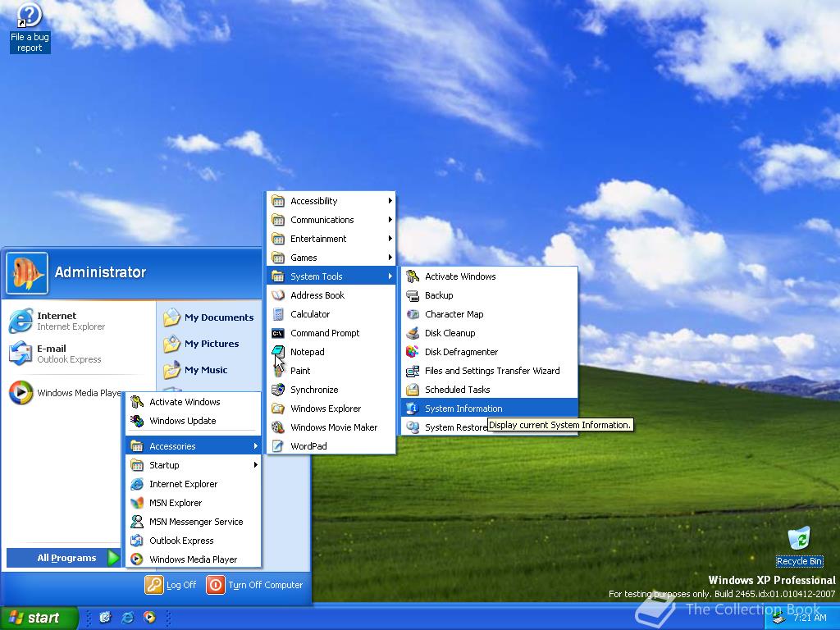The image size is (840, 630).
Task: Open Paint from Accessories menu
Action: coord(331,371)
